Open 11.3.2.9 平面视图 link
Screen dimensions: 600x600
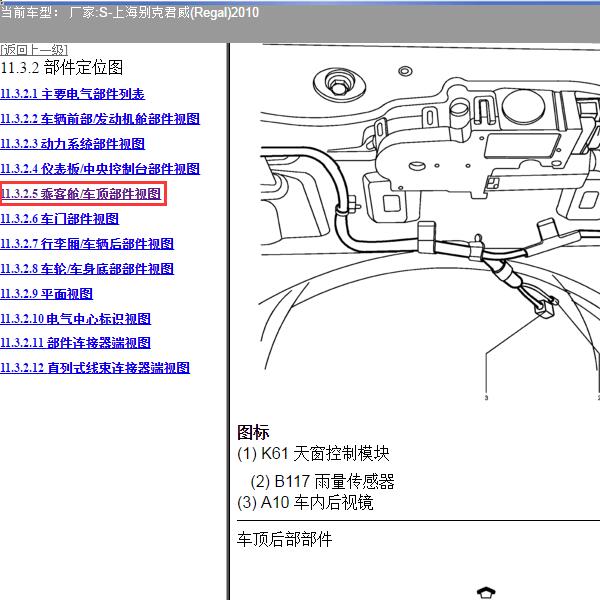(x=46, y=294)
